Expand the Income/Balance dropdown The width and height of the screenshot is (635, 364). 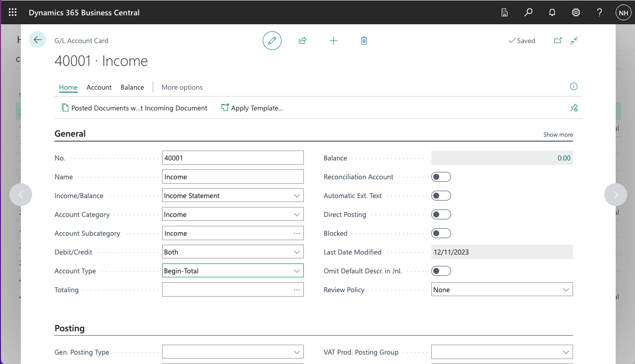pos(232,196)
